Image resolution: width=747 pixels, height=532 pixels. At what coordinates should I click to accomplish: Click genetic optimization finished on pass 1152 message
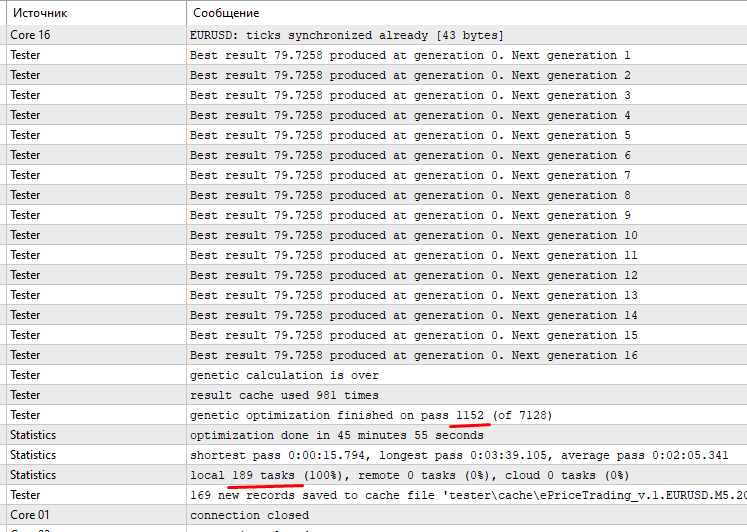point(371,415)
